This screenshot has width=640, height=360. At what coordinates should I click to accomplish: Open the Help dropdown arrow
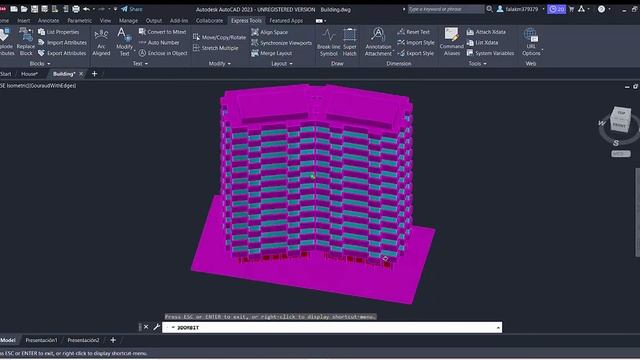pos(609,9)
